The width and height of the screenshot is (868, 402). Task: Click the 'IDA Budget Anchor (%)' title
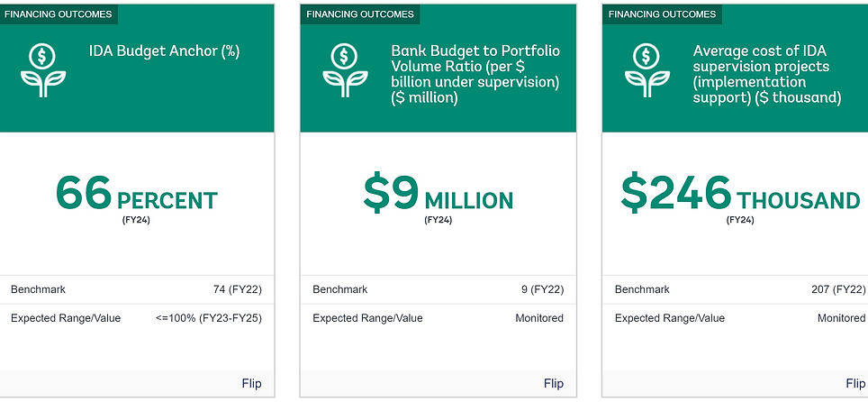coord(164,51)
